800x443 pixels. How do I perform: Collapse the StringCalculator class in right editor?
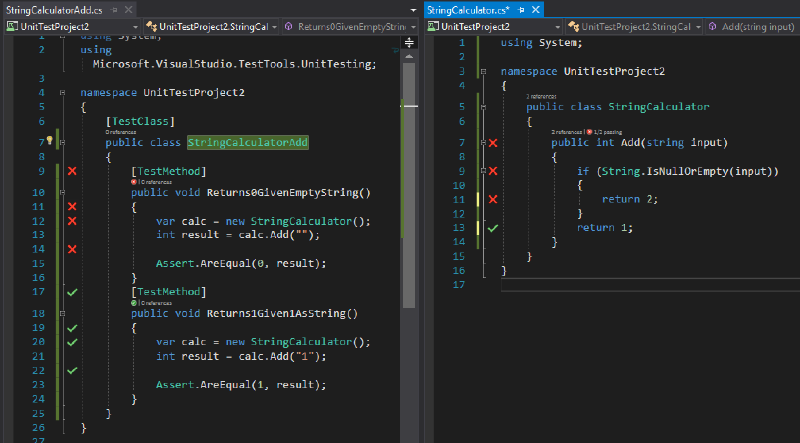483,107
